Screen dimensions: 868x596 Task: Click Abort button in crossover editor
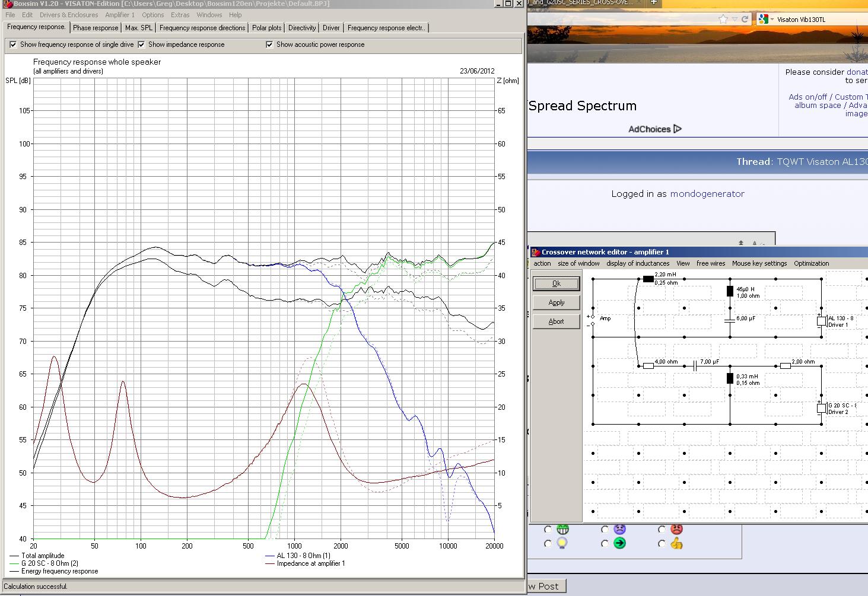pyautogui.click(x=556, y=321)
